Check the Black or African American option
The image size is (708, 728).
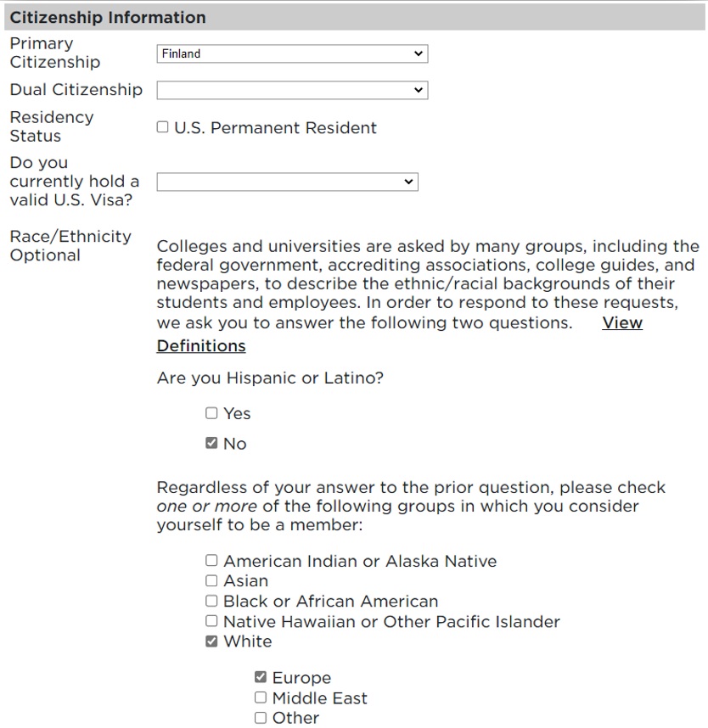coord(211,601)
